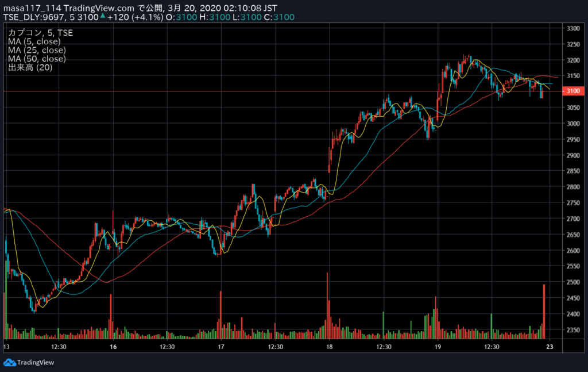This screenshot has width=588, height=372.
Task: Click the TradingView cloud logo icon
Action: pos(10,363)
